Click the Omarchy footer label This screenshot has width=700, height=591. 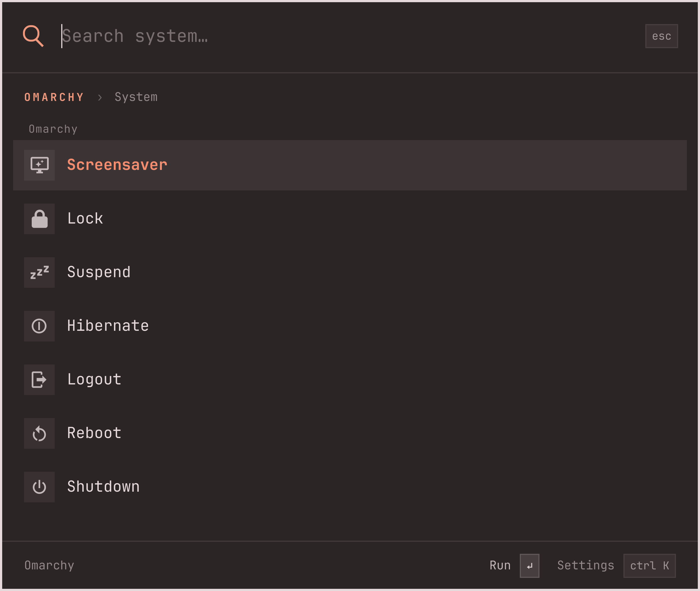pyautogui.click(x=49, y=566)
